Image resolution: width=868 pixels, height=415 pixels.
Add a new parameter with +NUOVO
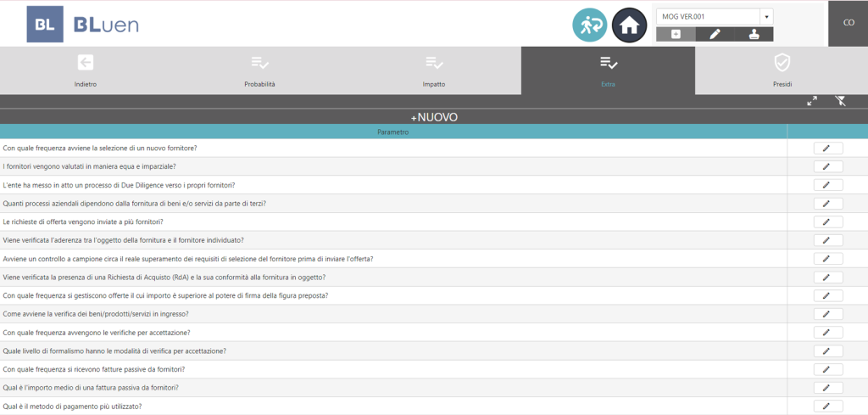[x=434, y=117]
